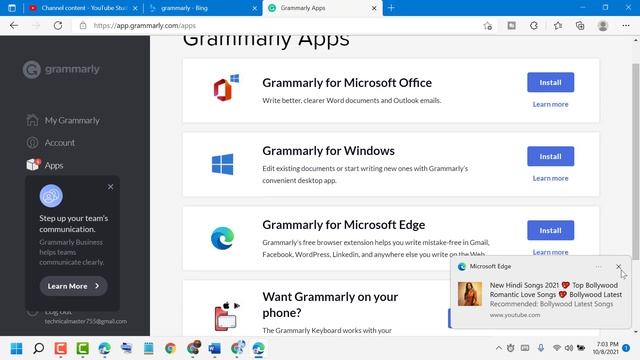Close the grammarly - Bing tab

(254, 8)
